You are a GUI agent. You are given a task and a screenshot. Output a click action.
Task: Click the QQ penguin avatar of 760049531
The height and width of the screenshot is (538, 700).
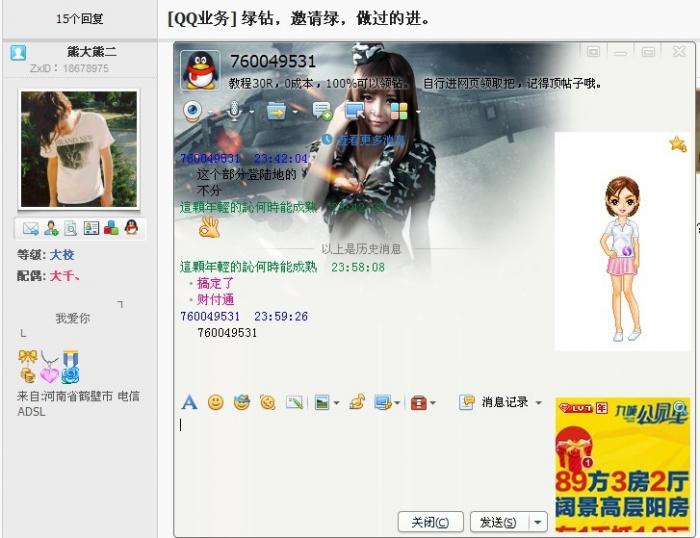(200, 70)
